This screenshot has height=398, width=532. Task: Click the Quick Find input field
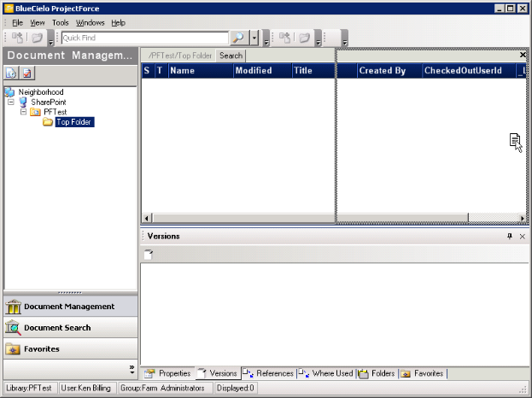click(145, 38)
